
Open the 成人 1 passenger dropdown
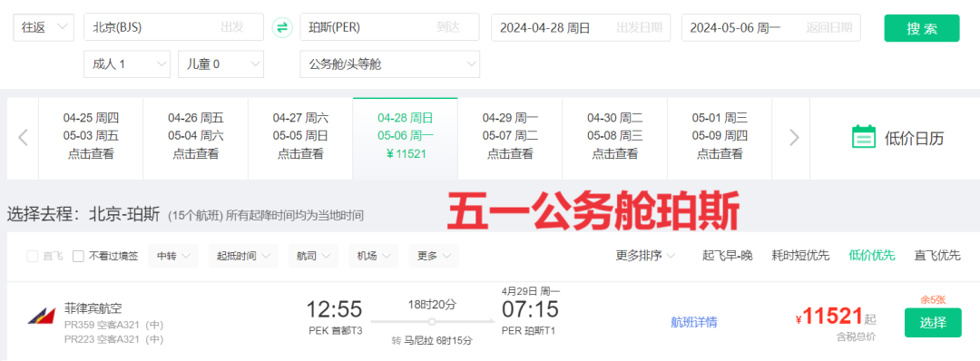pyautogui.click(x=127, y=63)
